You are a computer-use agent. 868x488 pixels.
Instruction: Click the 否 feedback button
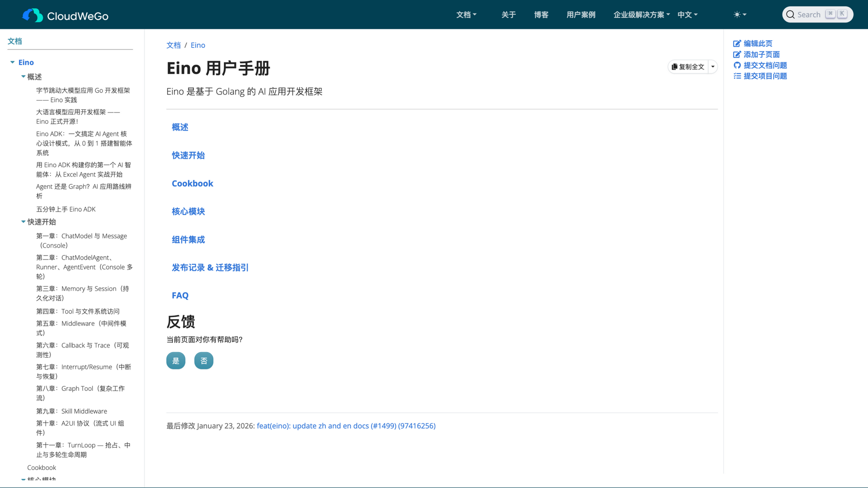(204, 361)
